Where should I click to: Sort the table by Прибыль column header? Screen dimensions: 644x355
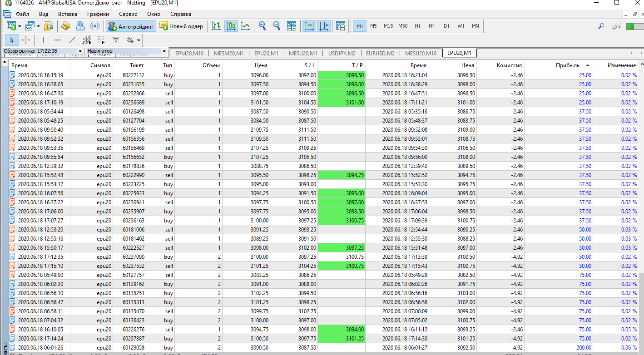tap(567, 65)
